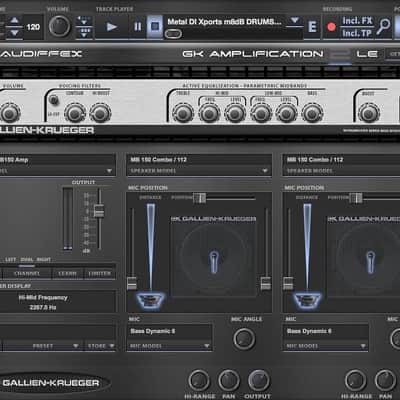The image size is (400, 400).
Task: Stop the track player
Action: click(x=155, y=26)
